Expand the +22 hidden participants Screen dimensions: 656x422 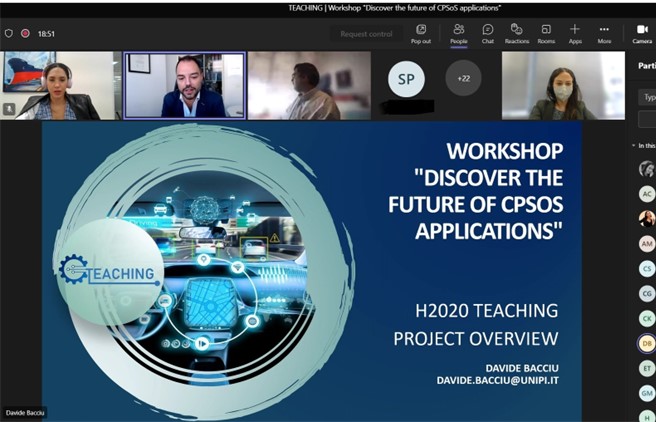click(x=463, y=78)
